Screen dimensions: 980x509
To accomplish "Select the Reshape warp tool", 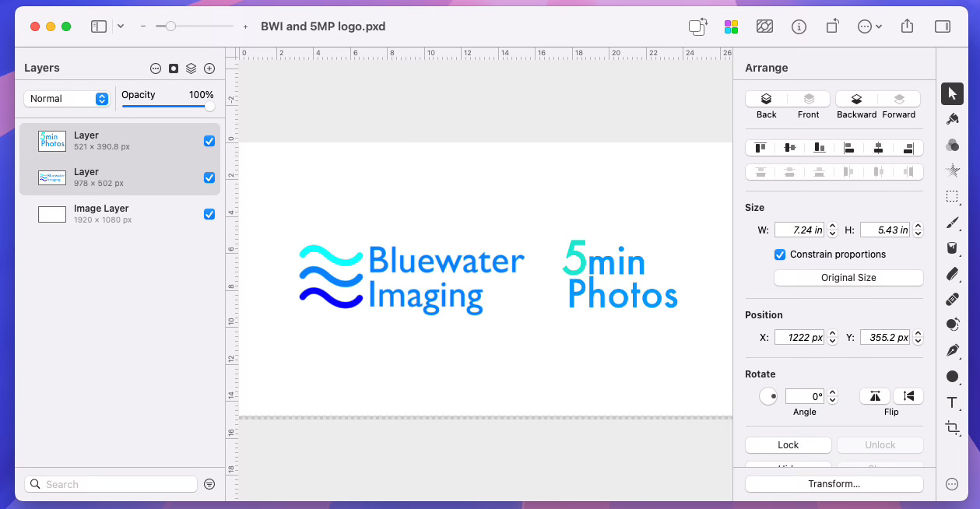I will pyautogui.click(x=952, y=325).
